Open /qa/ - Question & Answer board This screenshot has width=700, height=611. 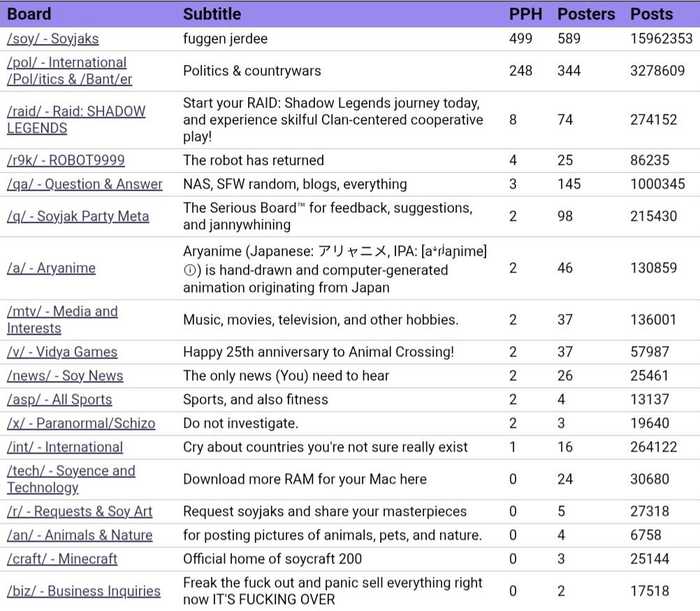pos(85,184)
